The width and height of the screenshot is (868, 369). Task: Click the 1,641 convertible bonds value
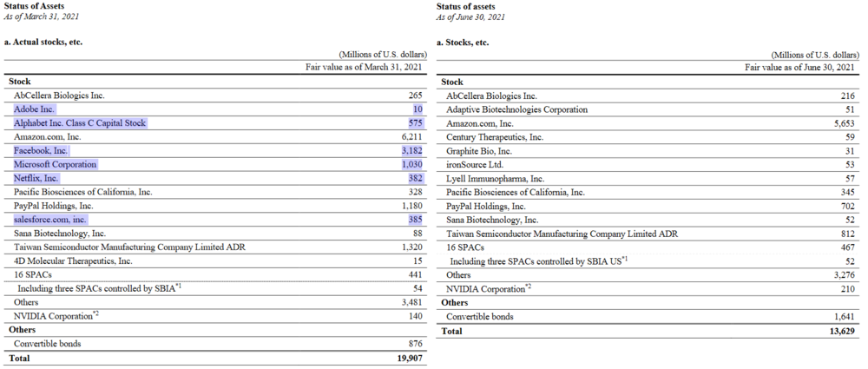tap(843, 317)
